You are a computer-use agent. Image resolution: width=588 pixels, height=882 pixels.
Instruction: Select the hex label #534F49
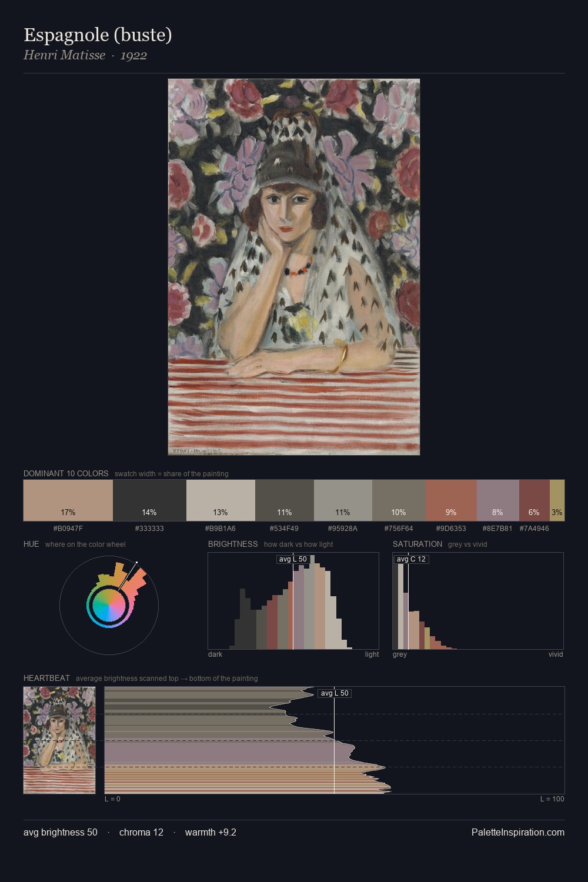pos(284,529)
